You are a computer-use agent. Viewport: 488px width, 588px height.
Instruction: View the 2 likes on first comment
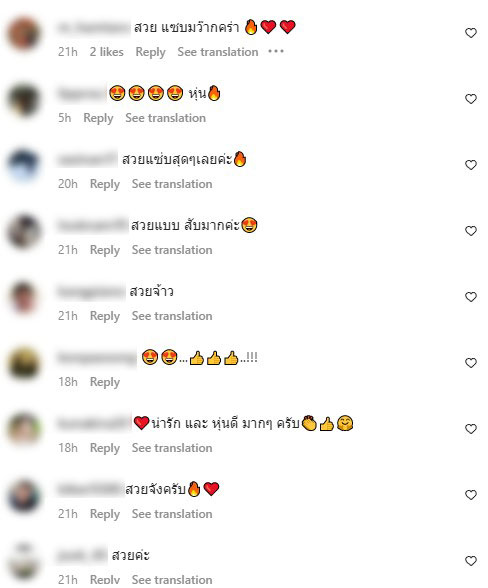pyautogui.click(x=107, y=52)
